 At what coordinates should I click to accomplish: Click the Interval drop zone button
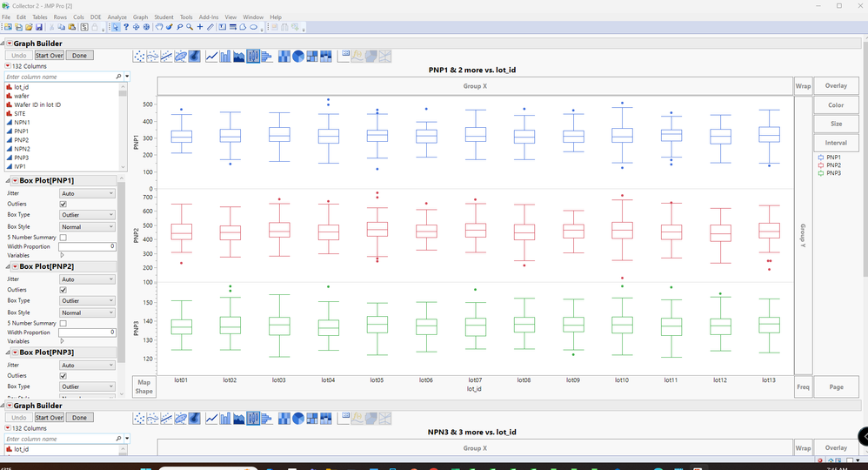tap(836, 143)
